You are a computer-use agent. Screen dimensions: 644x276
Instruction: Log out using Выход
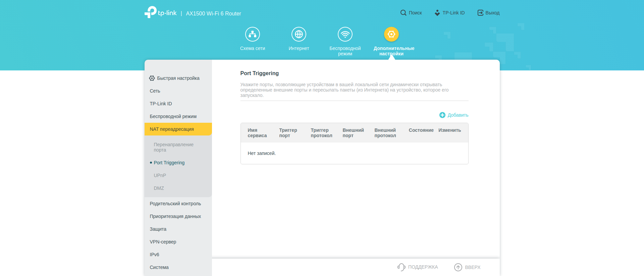[x=488, y=13]
